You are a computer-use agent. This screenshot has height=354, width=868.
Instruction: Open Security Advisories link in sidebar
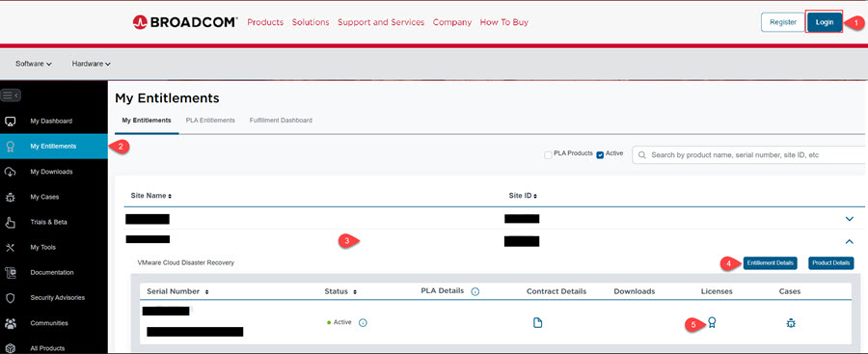tap(58, 297)
